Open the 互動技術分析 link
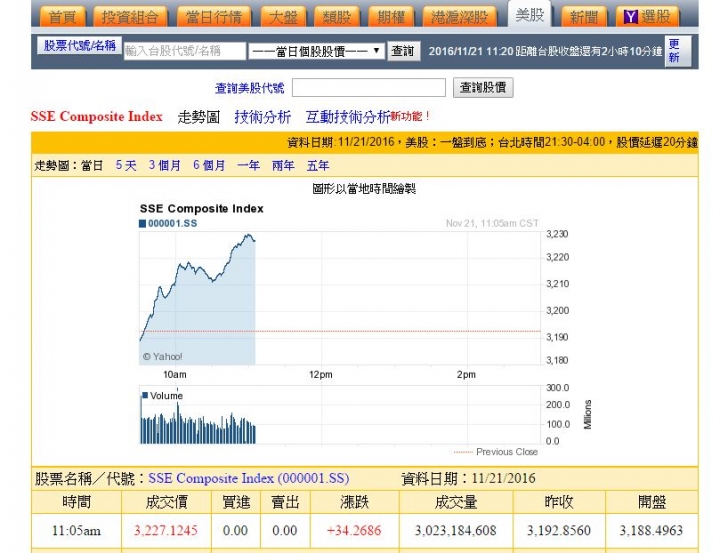The height and width of the screenshot is (553, 720). click(348, 117)
